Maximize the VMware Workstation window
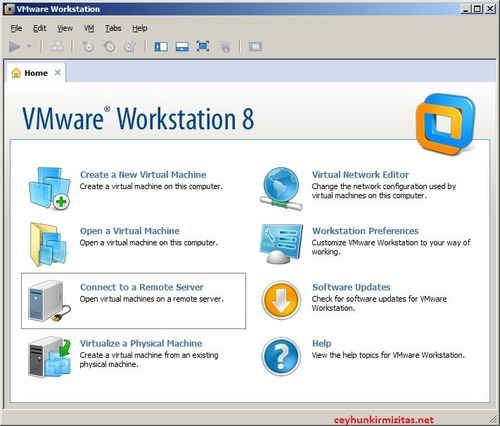This screenshot has height=426, width=500. click(477, 9)
